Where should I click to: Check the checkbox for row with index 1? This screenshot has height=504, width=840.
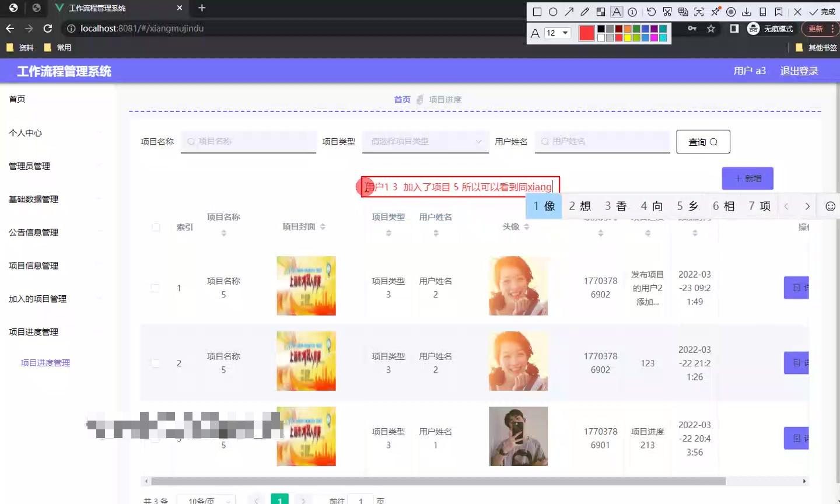click(x=156, y=288)
